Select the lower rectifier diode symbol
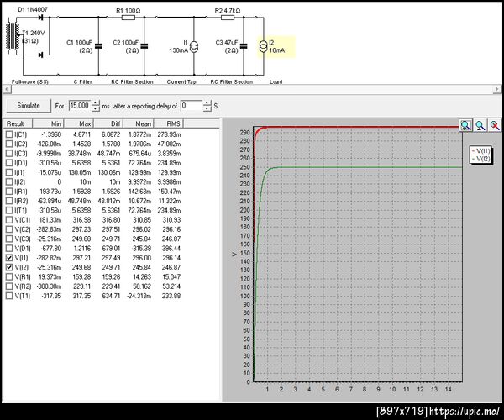Viewport: 504px width, 420px height. (41, 55)
